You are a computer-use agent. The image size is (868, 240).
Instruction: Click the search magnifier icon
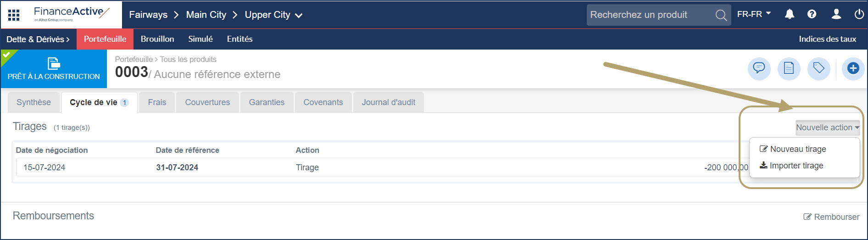pyautogui.click(x=721, y=15)
